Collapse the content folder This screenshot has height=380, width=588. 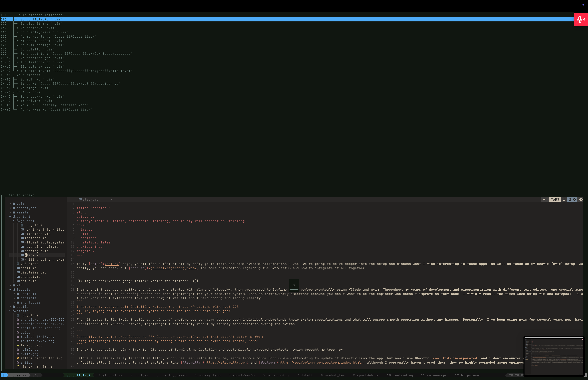coord(10,217)
